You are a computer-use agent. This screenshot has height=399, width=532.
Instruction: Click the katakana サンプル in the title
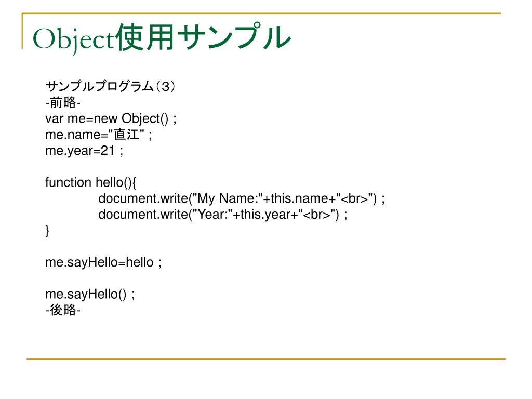(x=234, y=37)
